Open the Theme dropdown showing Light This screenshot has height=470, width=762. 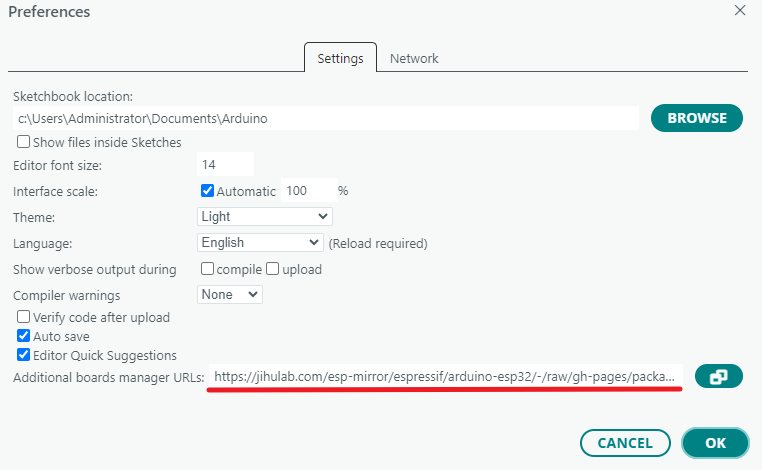pyautogui.click(x=265, y=216)
